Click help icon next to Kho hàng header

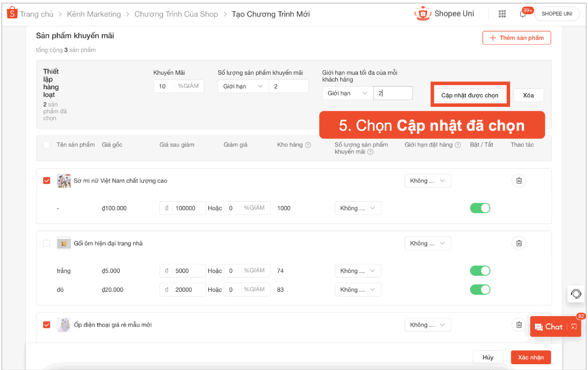coord(307,145)
